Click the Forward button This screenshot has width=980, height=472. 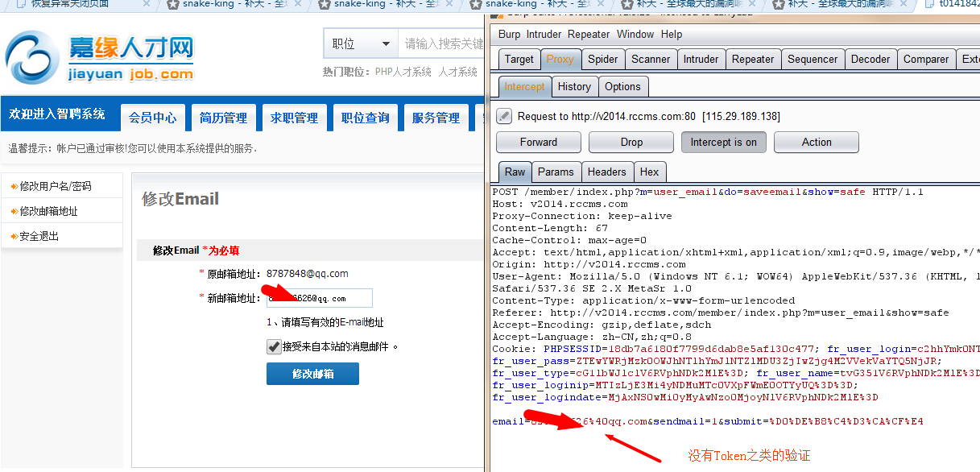tap(539, 143)
